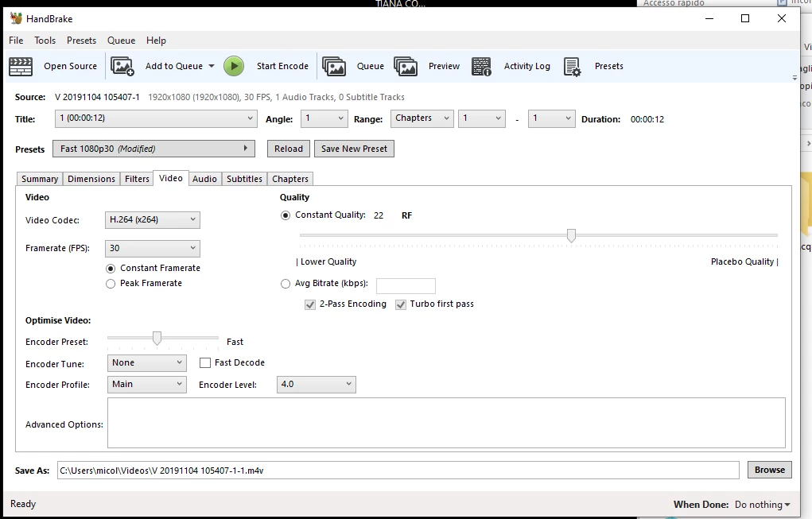Switch to the Summary tab
The image size is (812, 519).
(40, 179)
